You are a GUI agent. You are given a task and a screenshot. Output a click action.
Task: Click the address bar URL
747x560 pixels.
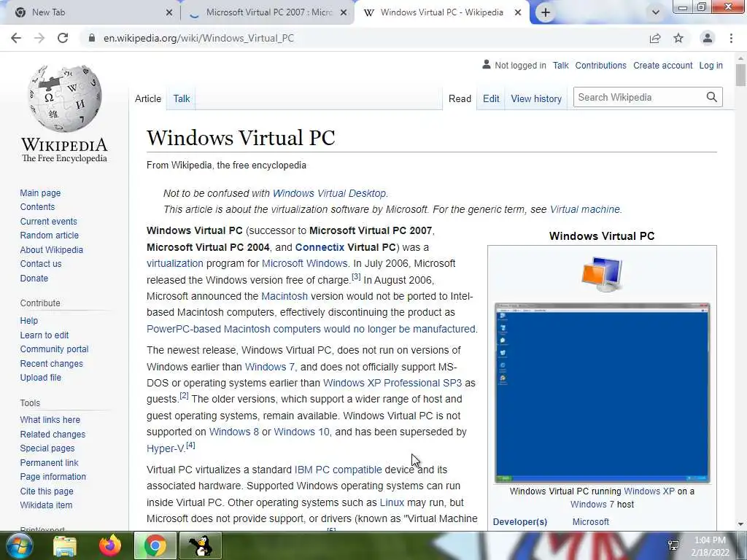pyautogui.click(x=198, y=38)
